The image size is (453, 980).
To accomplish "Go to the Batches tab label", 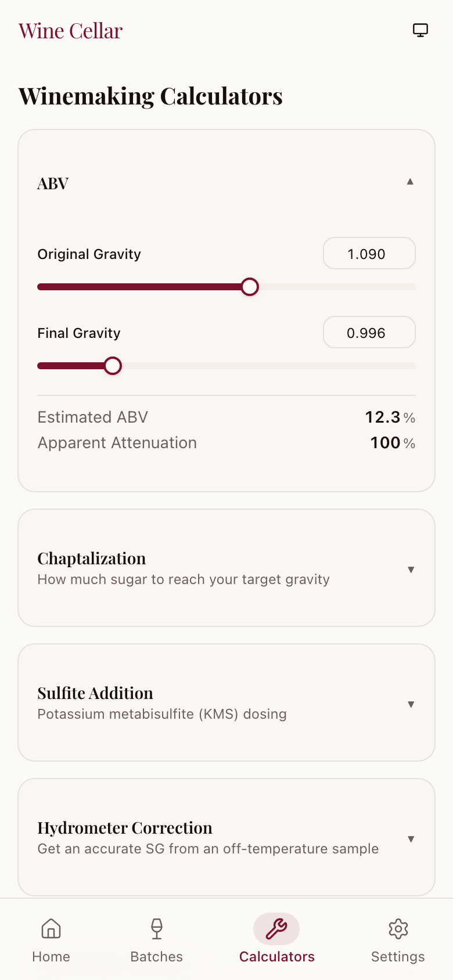I will click(x=157, y=957).
